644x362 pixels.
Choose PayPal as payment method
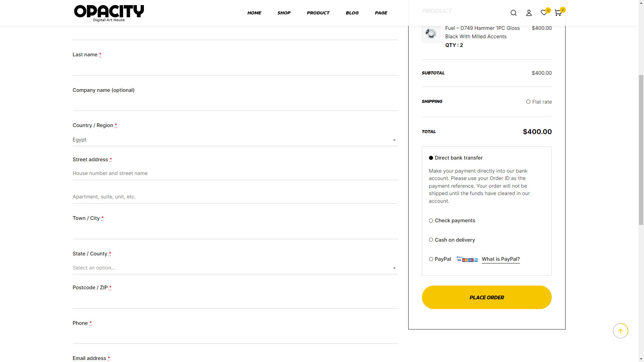click(x=431, y=259)
